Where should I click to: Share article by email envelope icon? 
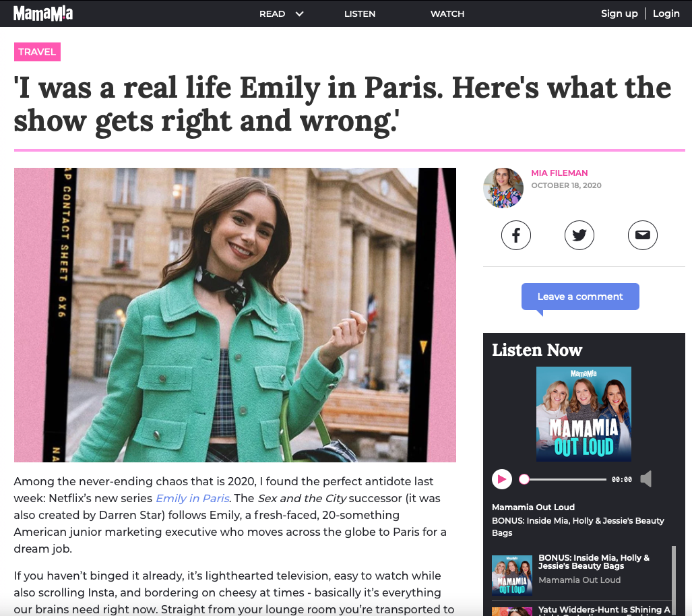pos(643,235)
